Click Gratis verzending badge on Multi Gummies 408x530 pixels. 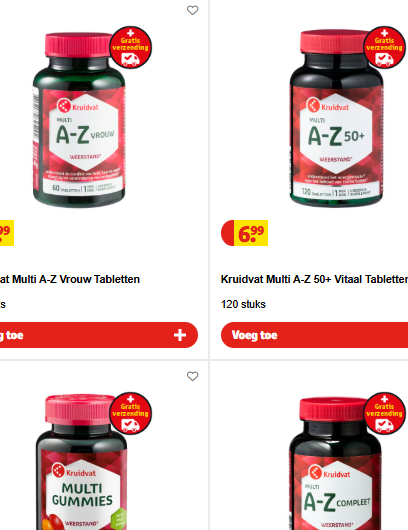(x=131, y=413)
